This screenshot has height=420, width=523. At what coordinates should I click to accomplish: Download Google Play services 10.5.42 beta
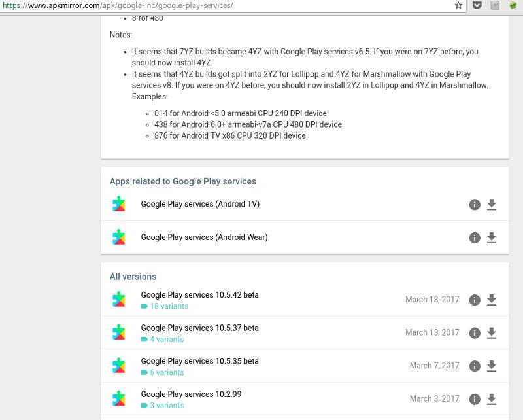(492, 300)
